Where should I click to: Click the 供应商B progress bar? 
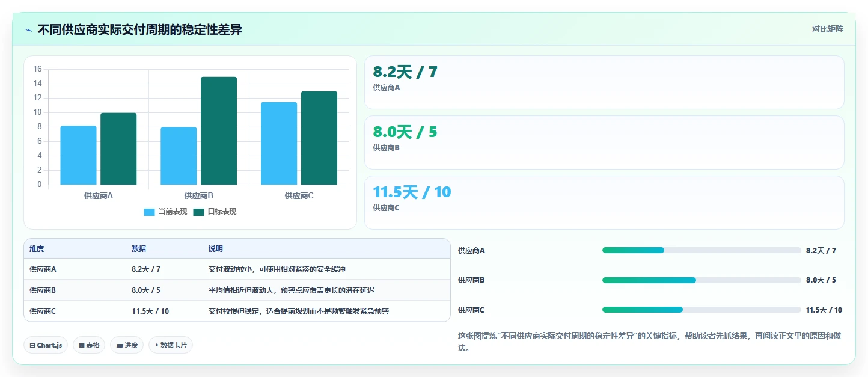point(701,280)
